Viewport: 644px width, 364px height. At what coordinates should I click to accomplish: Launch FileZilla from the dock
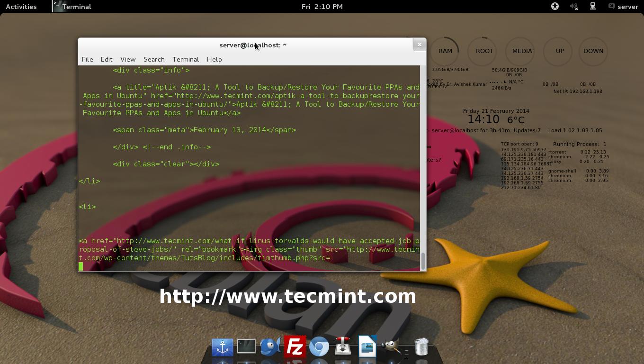295,347
